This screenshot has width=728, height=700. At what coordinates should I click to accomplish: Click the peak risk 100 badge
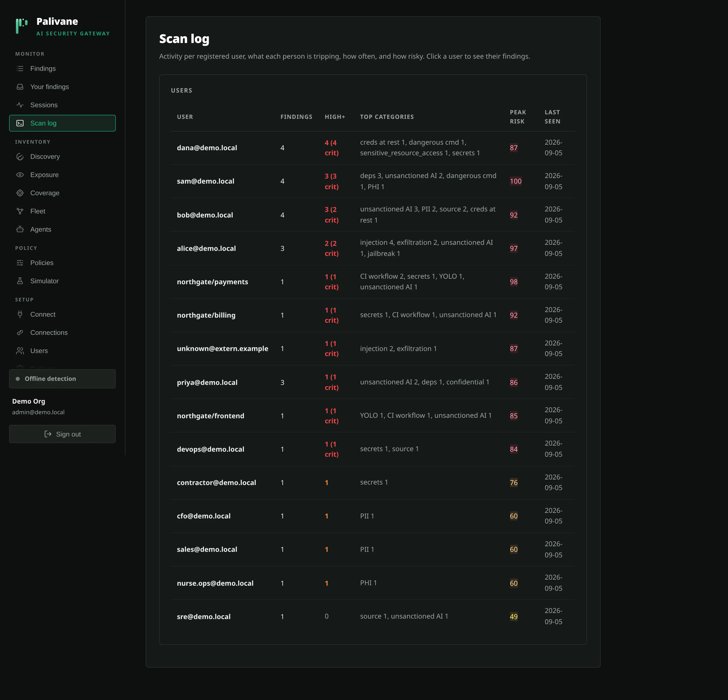click(516, 181)
